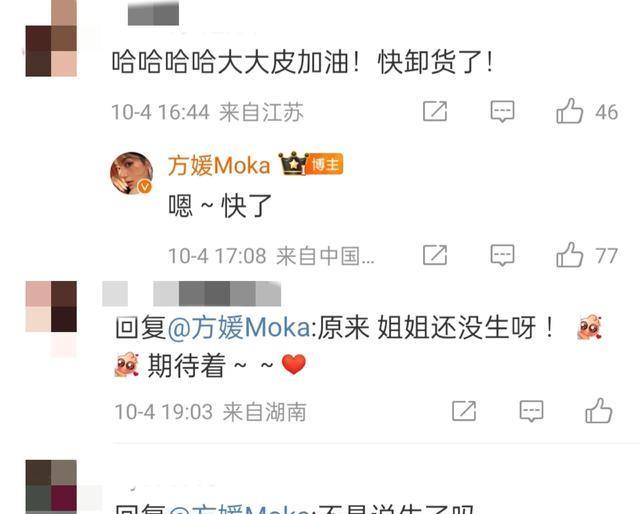Image resolution: width=640 pixels, height=514 pixels.
Task: Like the 快卸货了 comment with 46 likes
Action: 569,111
